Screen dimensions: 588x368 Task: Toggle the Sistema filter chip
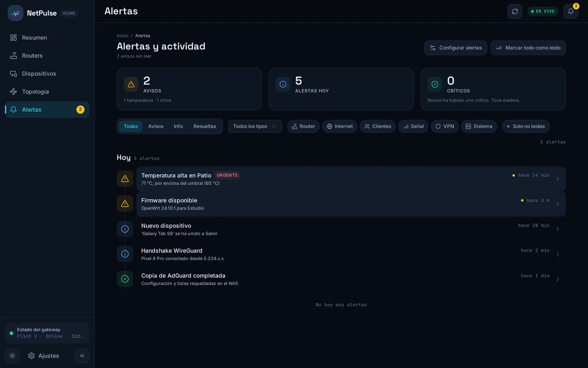click(479, 126)
